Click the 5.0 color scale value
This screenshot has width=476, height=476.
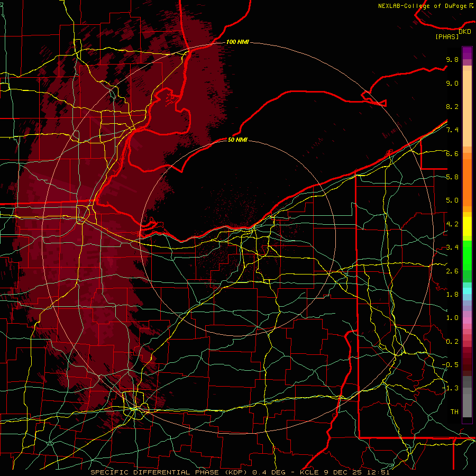pos(452,200)
